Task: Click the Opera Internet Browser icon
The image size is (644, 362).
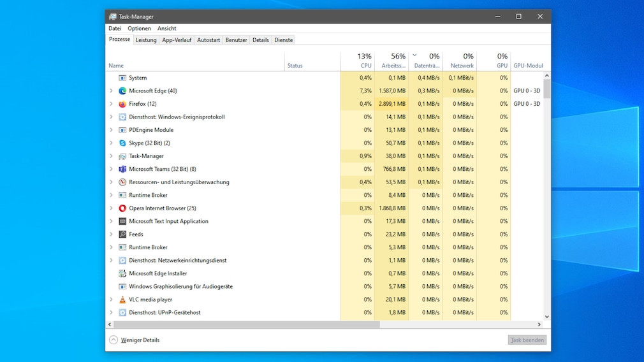Action: (122, 208)
